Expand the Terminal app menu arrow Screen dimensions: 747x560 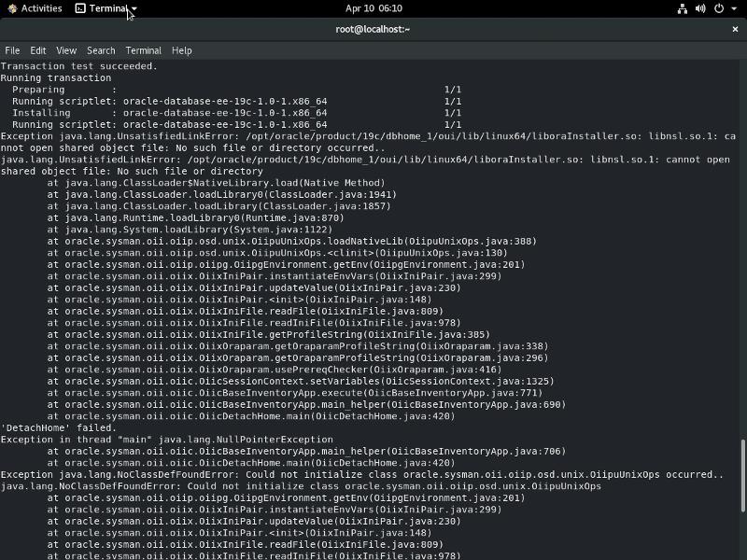(134, 8)
